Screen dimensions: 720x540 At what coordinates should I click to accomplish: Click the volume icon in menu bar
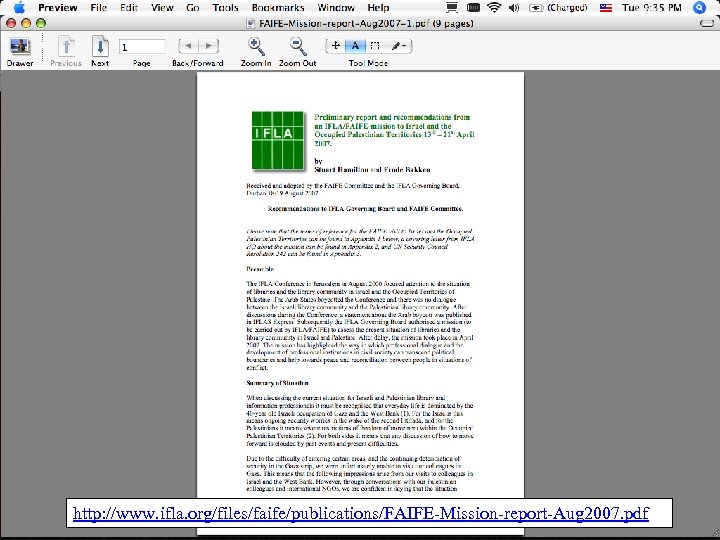pyautogui.click(x=514, y=8)
